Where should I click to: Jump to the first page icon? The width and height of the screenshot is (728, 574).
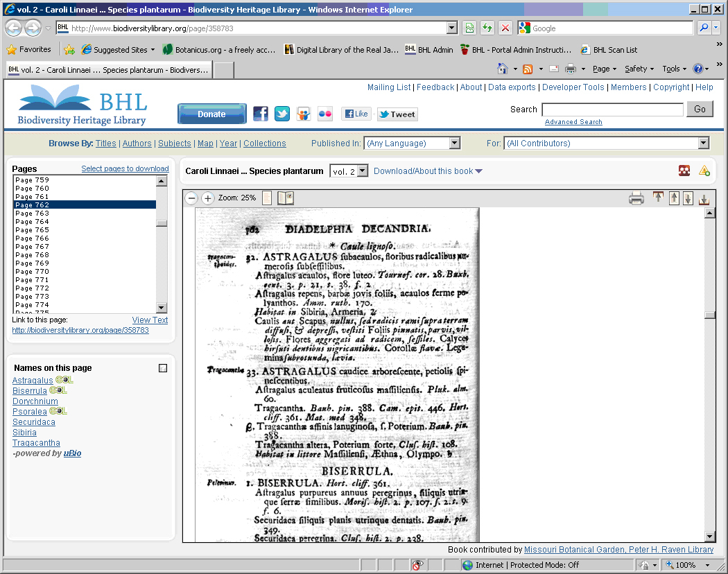tap(658, 198)
